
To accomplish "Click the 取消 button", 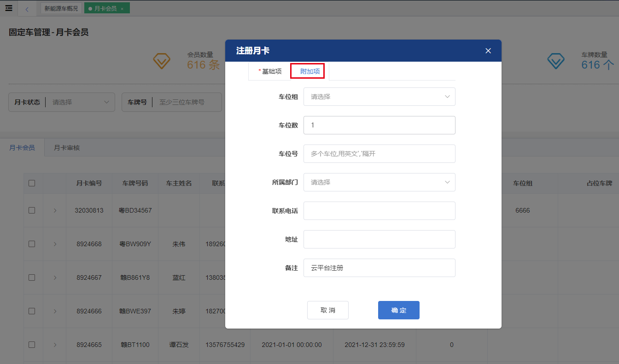I will 328,310.
